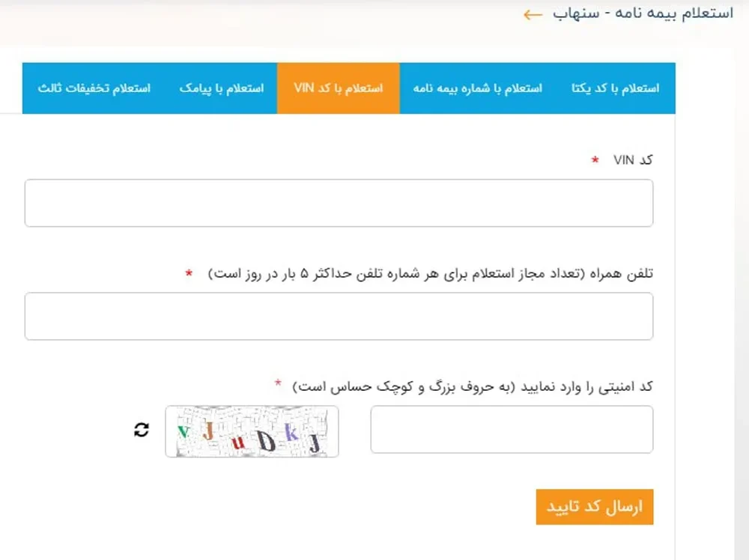749x560 pixels.
Task: Click the captcha refresh icon
Action: [x=142, y=430]
